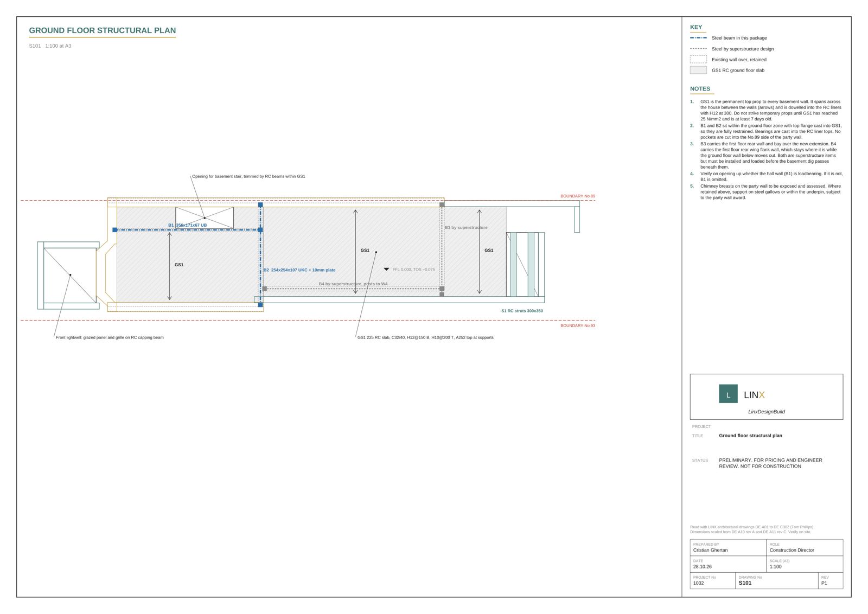Click the 'Construction Director' role cell
The image size is (868, 614).
click(805, 548)
